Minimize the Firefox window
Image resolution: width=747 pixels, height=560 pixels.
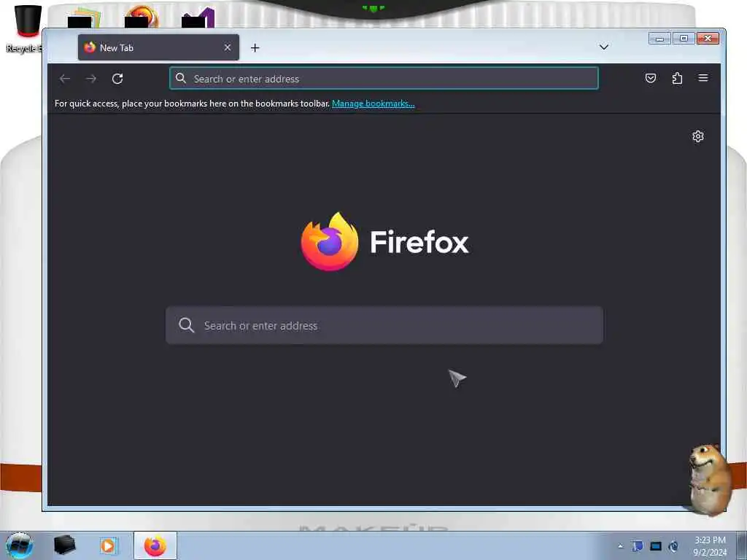[x=659, y=38]
